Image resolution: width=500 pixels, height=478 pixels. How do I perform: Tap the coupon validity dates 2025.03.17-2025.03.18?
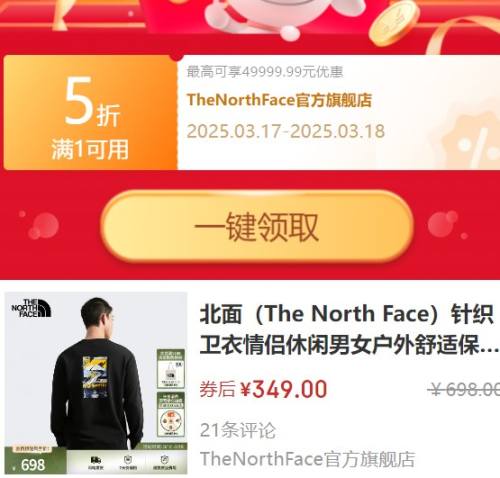286,131
